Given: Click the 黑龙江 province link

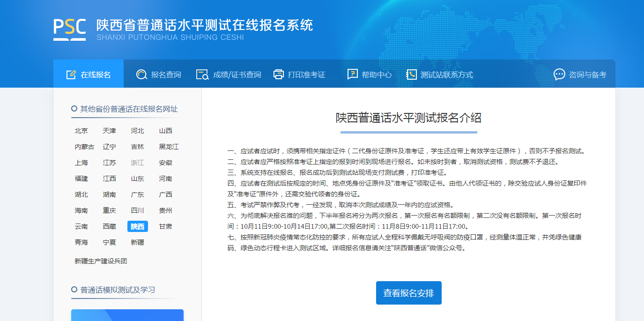Looking at the screenshot, I should point(169,147).
